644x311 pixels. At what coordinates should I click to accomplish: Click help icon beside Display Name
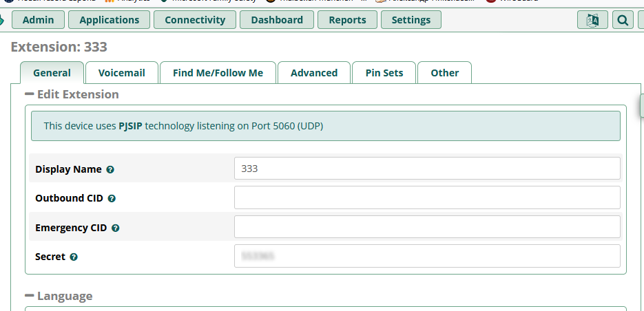[x=110, y=169]
